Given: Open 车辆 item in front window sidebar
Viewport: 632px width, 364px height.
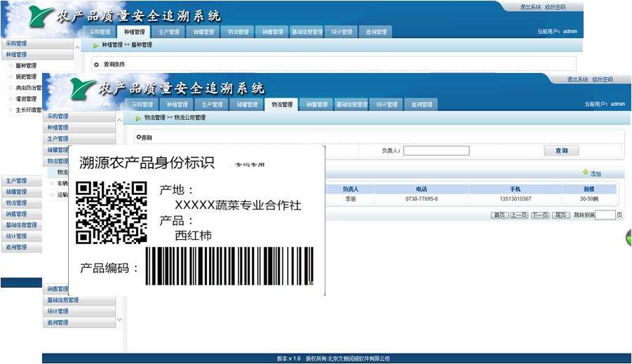Looking at the screenshot, I should coord(62,184).
